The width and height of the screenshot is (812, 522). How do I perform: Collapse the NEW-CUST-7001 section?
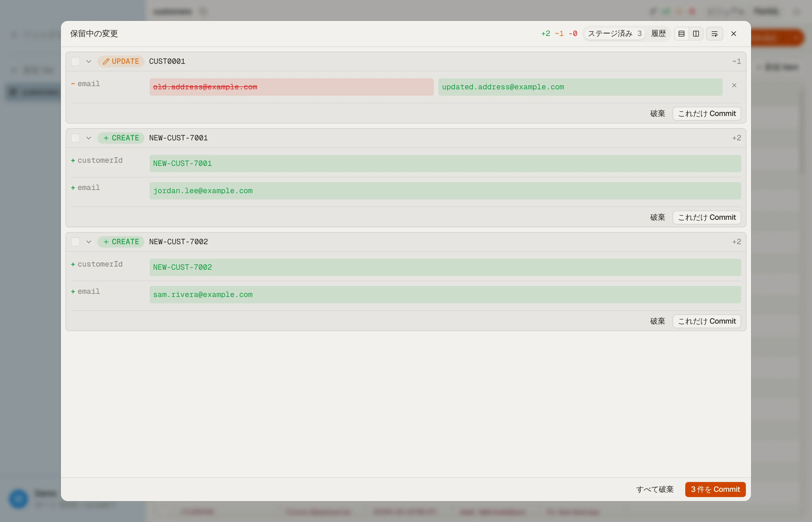[x=89, y=138]
